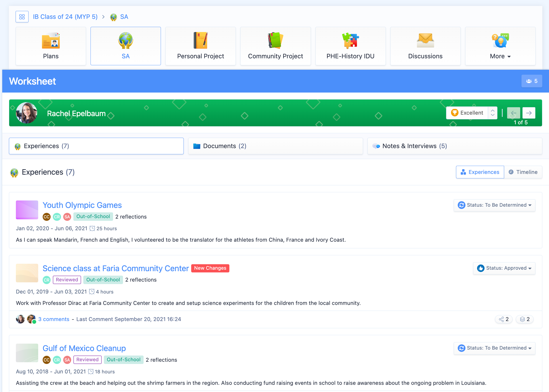Open the PHE-History IDU puzzle tile
Viewport: 549px width, 392px height.
coord(350,46)
